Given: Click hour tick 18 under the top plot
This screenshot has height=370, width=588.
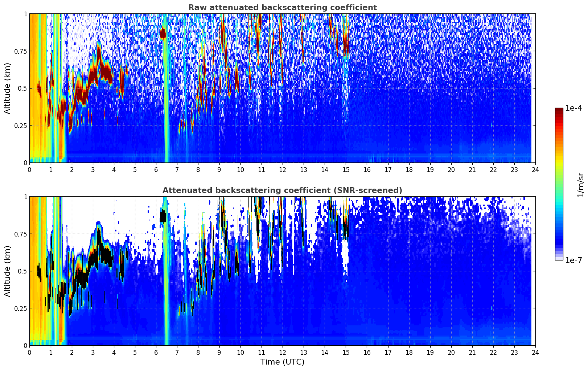Looking at the screenshot, I should click(x=409, y=169).
